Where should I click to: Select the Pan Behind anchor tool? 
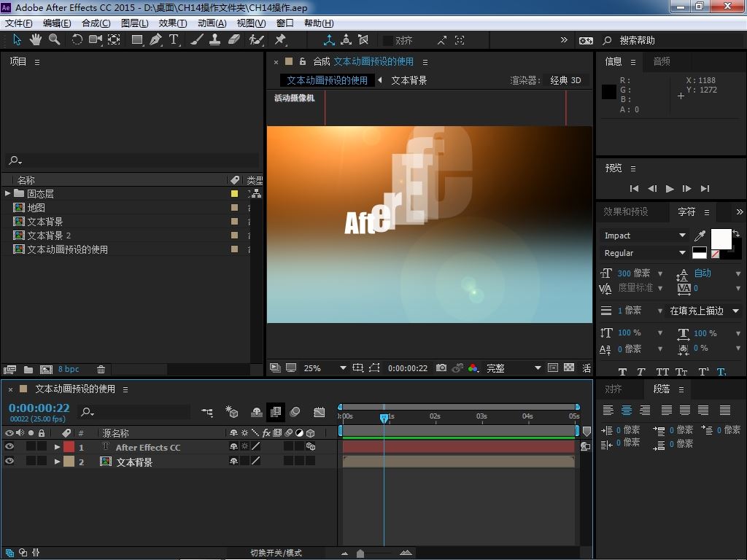pos(114,40)
